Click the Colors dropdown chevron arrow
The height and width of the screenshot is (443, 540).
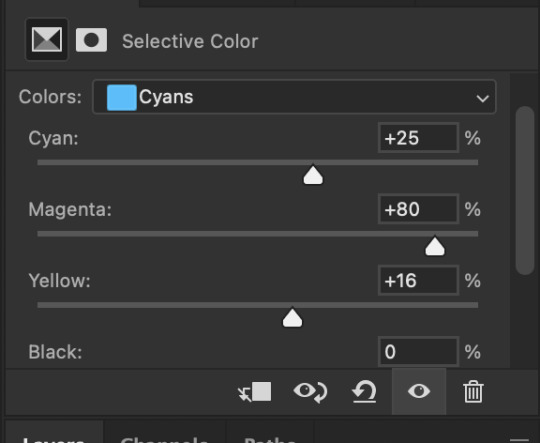point(482,99)
